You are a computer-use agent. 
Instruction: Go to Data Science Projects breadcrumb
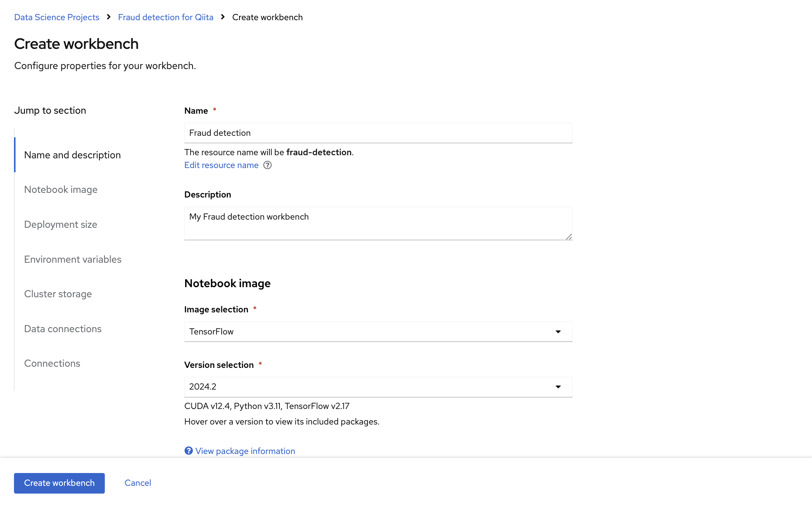pos(57,17)
